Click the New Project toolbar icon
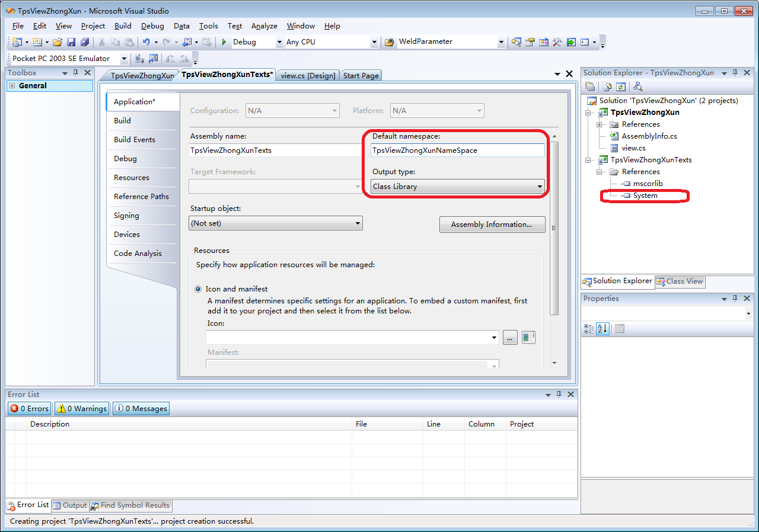 coord(17,42)
